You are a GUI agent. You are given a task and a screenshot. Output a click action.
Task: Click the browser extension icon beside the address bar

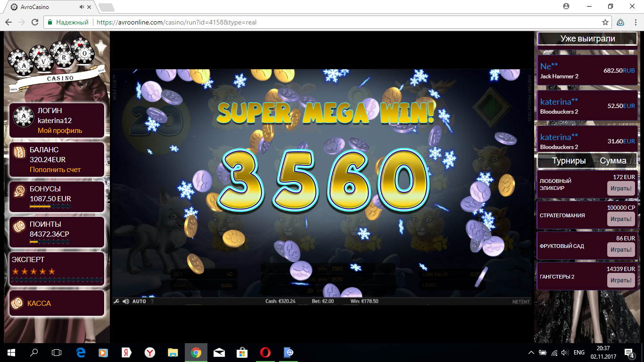(621, 22)
